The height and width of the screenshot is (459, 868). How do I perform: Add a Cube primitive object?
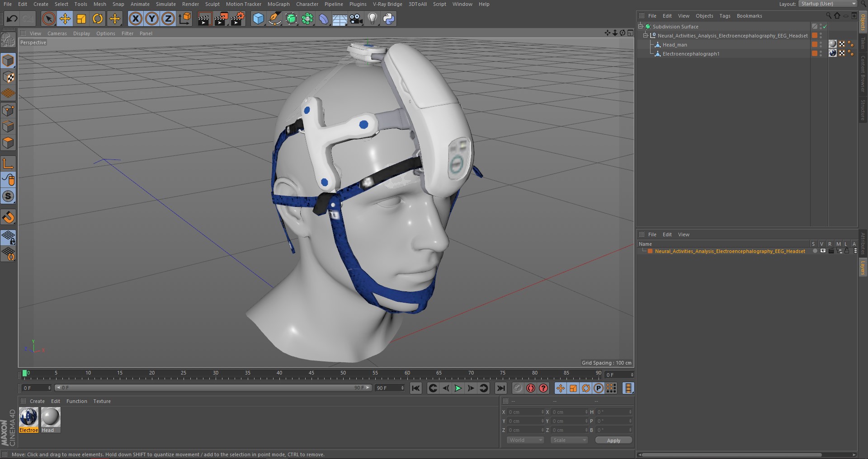coord(258,19)
